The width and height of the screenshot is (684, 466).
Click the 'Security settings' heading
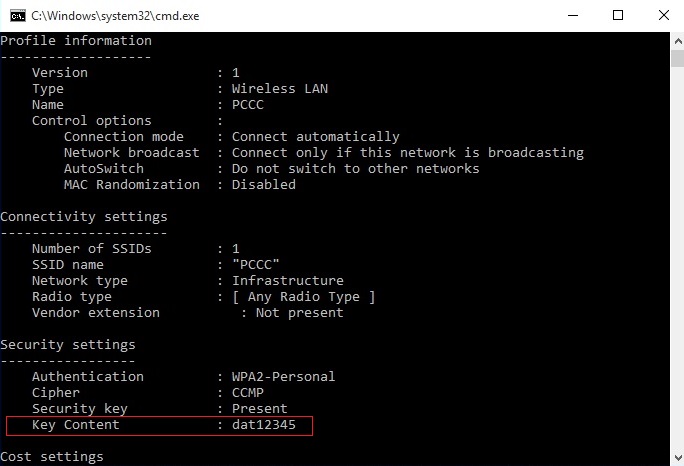click(x=68, y=345)
